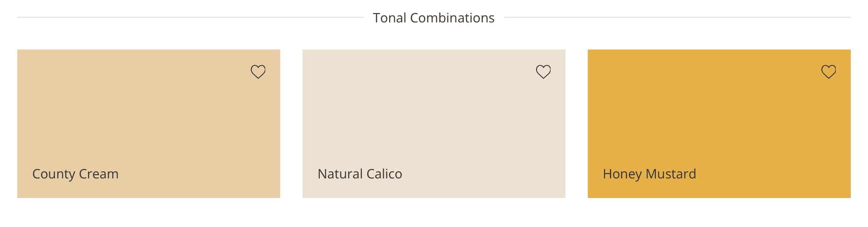
Task: Click the heart icon on County Cream
Action: [x=258, y=71]
